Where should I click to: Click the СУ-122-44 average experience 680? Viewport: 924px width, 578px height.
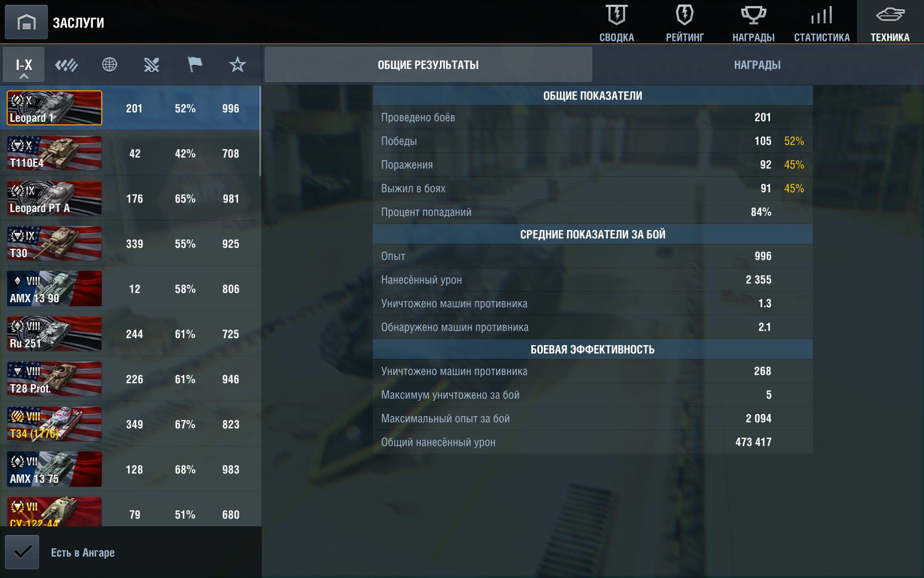tap(230, 515)
